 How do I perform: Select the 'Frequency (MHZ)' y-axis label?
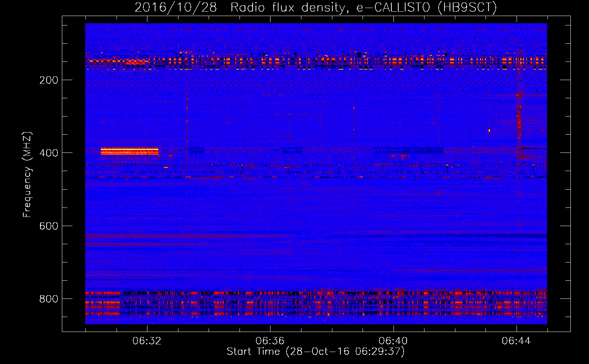tap(27, 175)
